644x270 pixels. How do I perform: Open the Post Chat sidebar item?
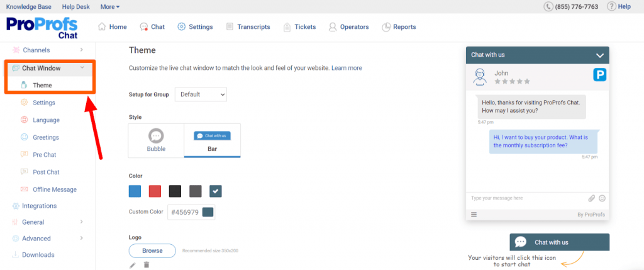[46, 172]
